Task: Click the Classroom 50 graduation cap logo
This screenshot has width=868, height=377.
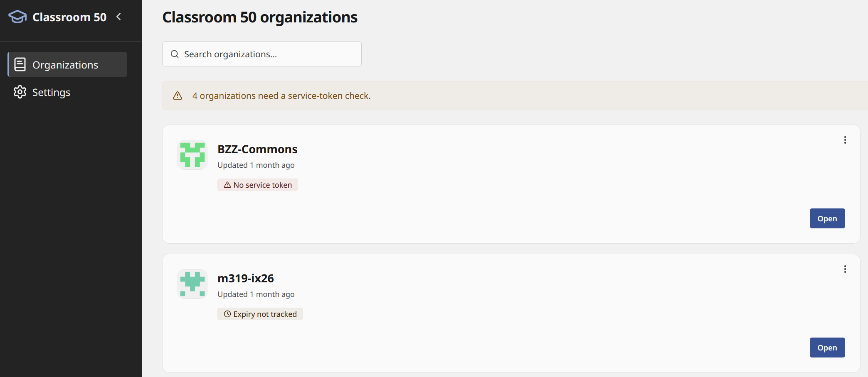Action: tap(17, 17)
